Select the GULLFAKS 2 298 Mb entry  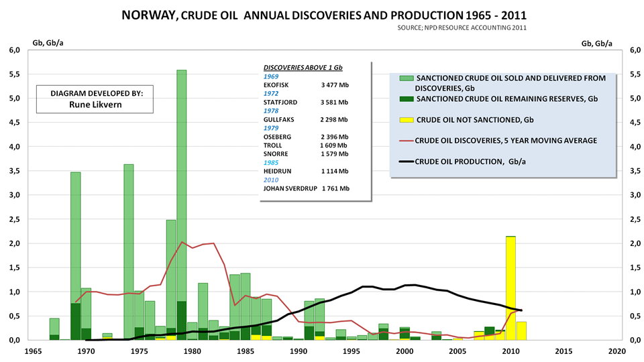click(x=307, y=119)
